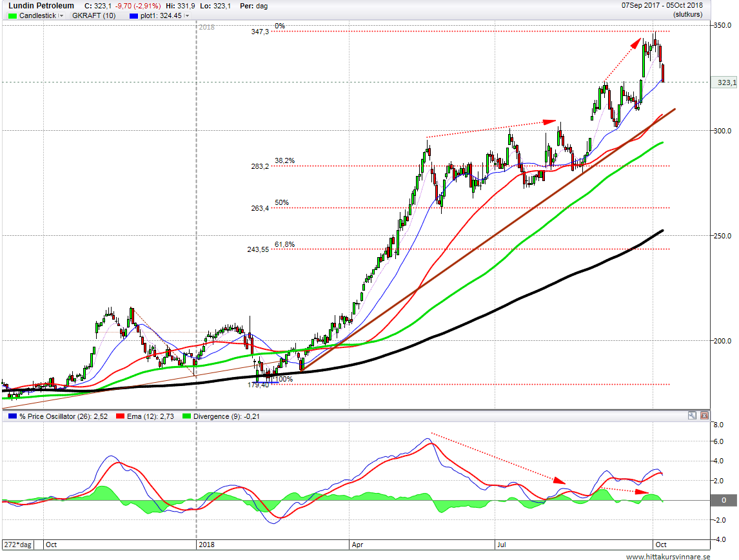This screenshot has height=560, width=739.
Task: Close the Price Oscillator panel
Action: [x=704, y=416]
